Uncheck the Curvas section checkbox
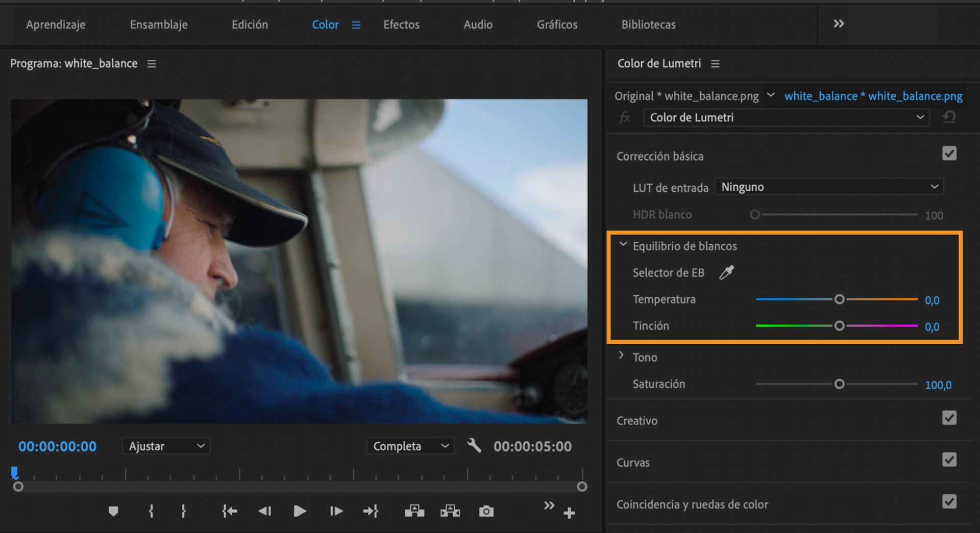 click(949, 460)
